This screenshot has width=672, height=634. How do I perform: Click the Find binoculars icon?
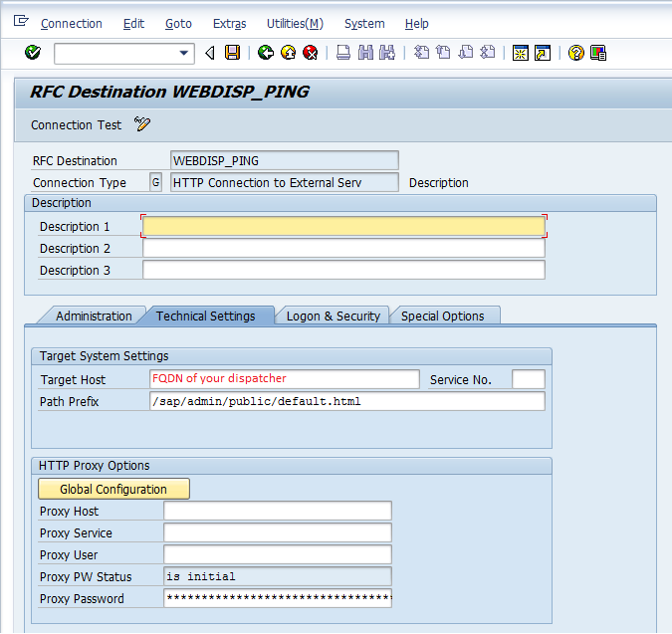tap(365, 53)
